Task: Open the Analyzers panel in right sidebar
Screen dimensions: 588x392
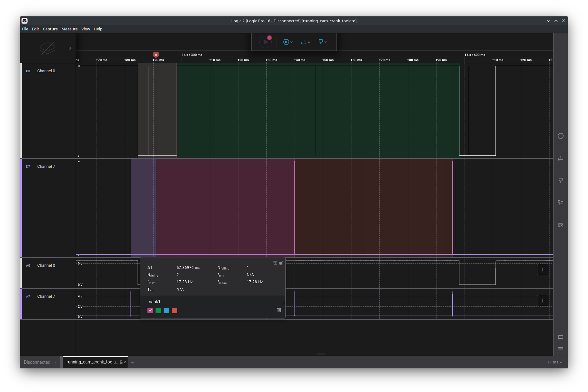Action: tap(560, 136)
